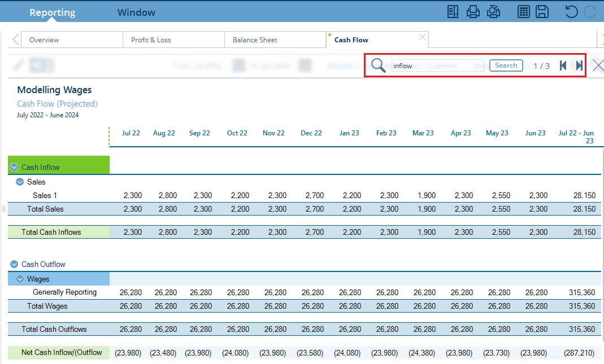Collapse the Cash Inflow section
Screen dimensions: 604x364
(14, 167)
